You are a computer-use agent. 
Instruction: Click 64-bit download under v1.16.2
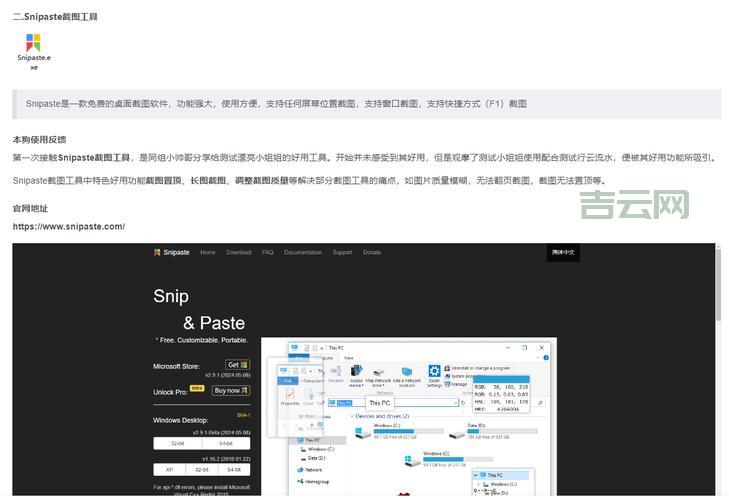click(x=234, y=470)
